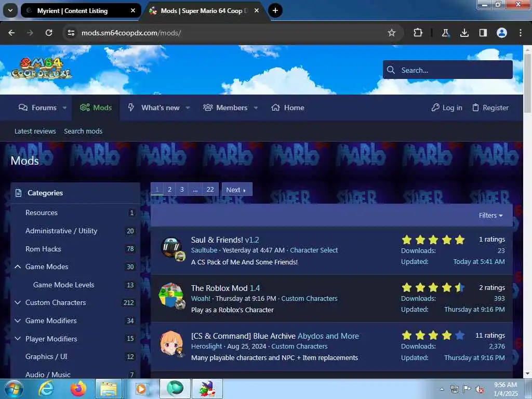This screenshot has height=399, width=532.
Task: Click the Character Select category link
Action: coord(314,250)
